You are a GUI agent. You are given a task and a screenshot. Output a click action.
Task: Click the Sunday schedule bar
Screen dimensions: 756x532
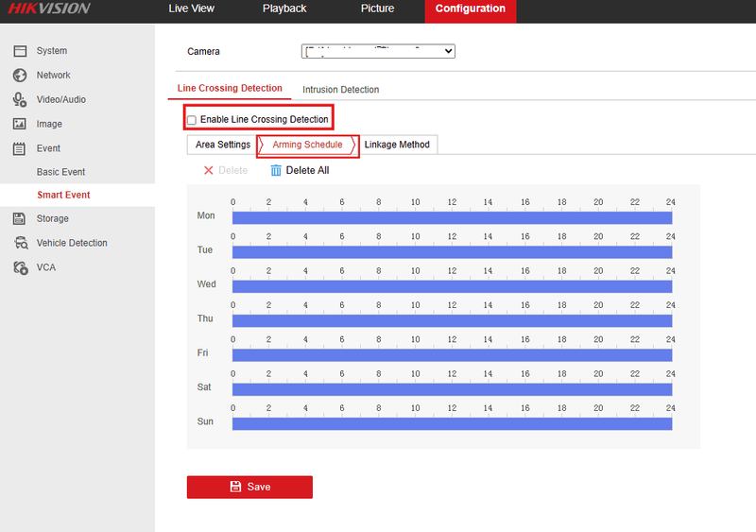(453, 423)
